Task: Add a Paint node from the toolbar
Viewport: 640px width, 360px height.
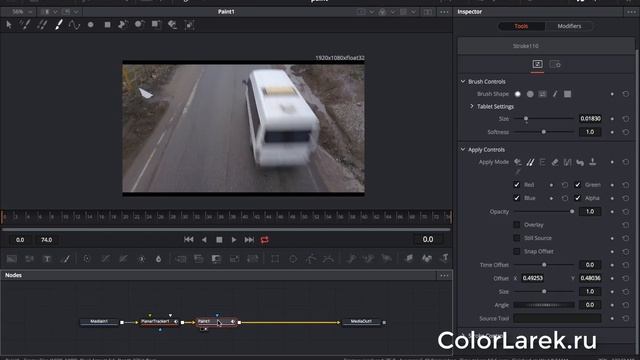Action: [65, 259]
